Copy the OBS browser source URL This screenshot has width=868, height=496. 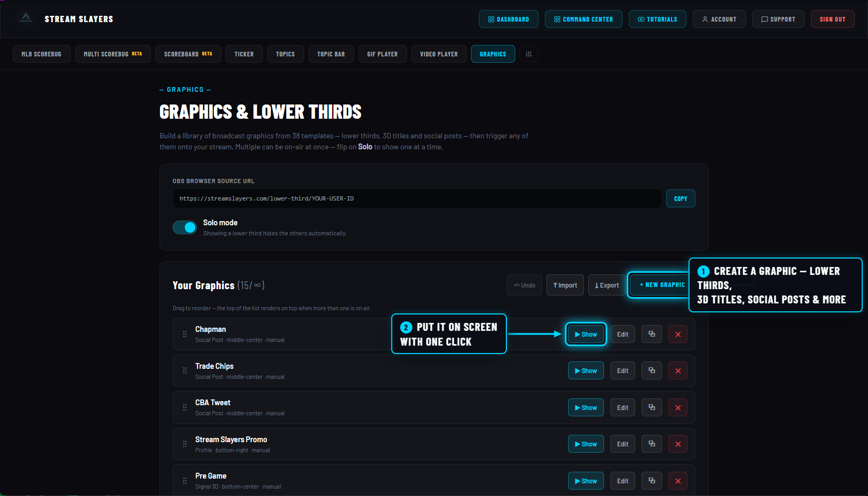(681, 198)
